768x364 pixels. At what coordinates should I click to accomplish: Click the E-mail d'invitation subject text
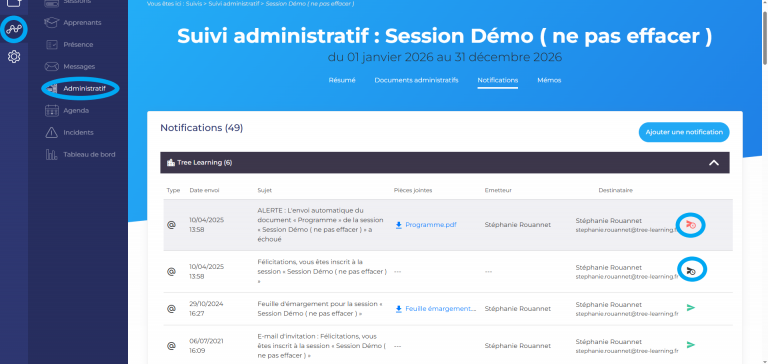[322, 346]
